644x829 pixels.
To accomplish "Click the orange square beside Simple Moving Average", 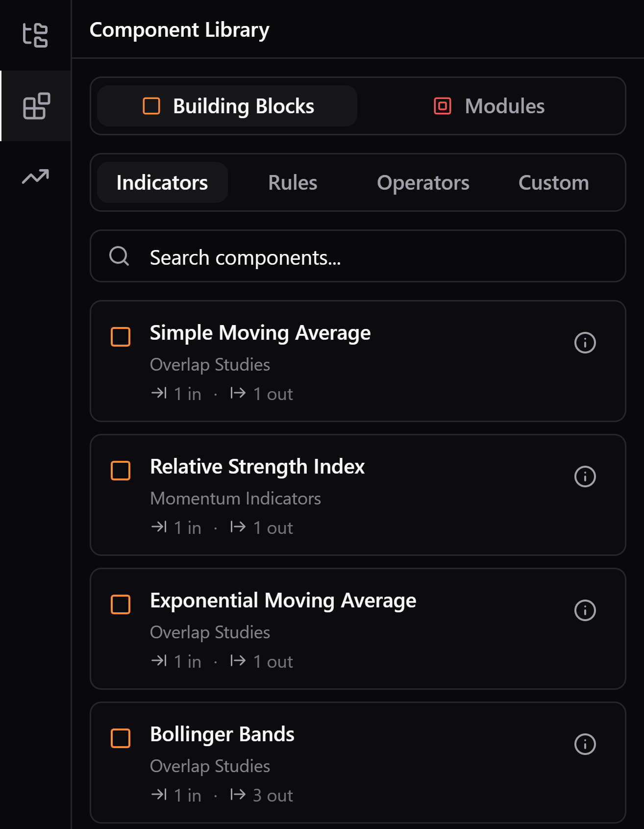I will coord(121,337).
